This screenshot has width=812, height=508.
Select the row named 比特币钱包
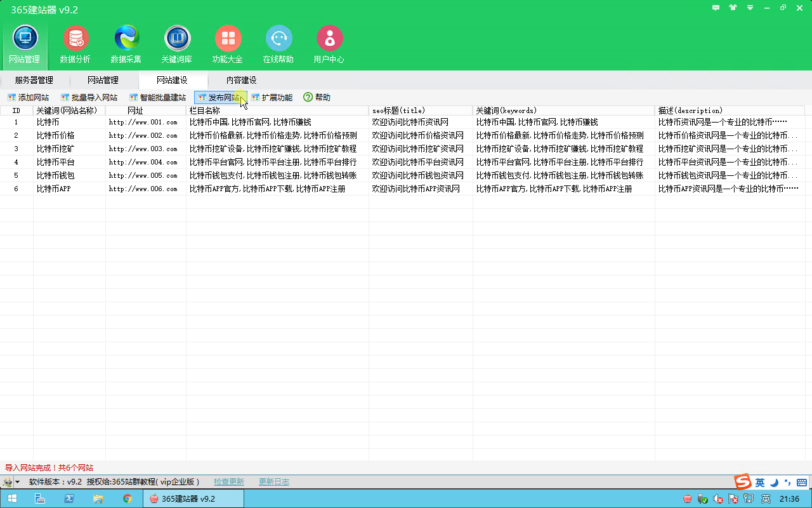(402, 175)
